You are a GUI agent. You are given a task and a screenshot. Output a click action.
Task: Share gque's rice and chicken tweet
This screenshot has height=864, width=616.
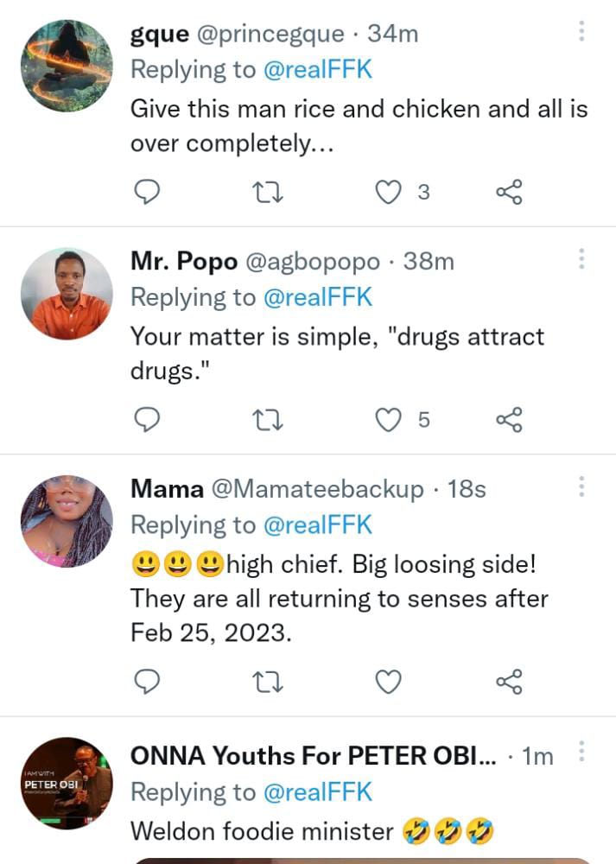point(509,192)
